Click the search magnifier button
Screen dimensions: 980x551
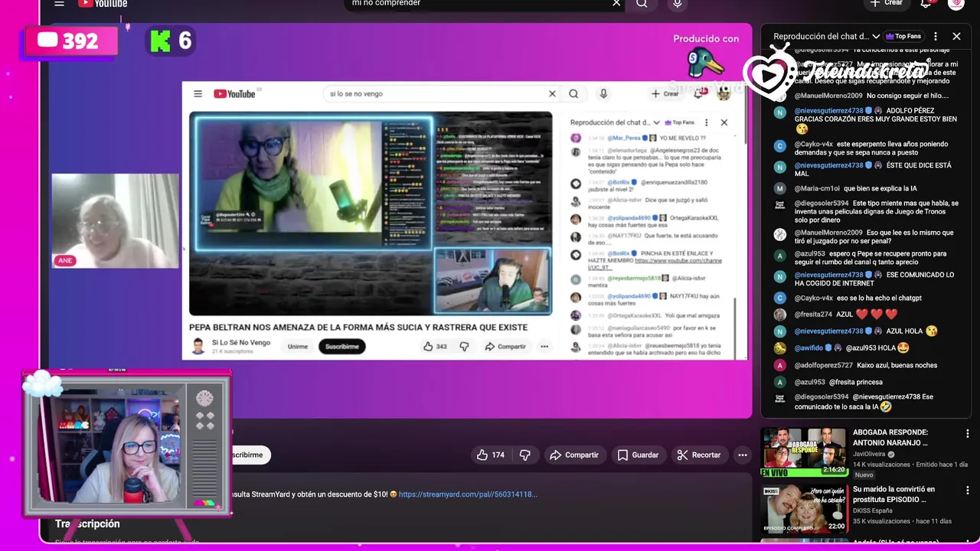(642, 4)
